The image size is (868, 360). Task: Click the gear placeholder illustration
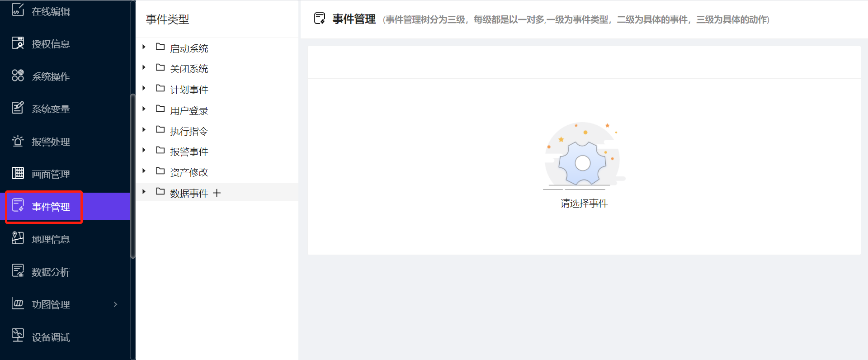pos(584,155)
